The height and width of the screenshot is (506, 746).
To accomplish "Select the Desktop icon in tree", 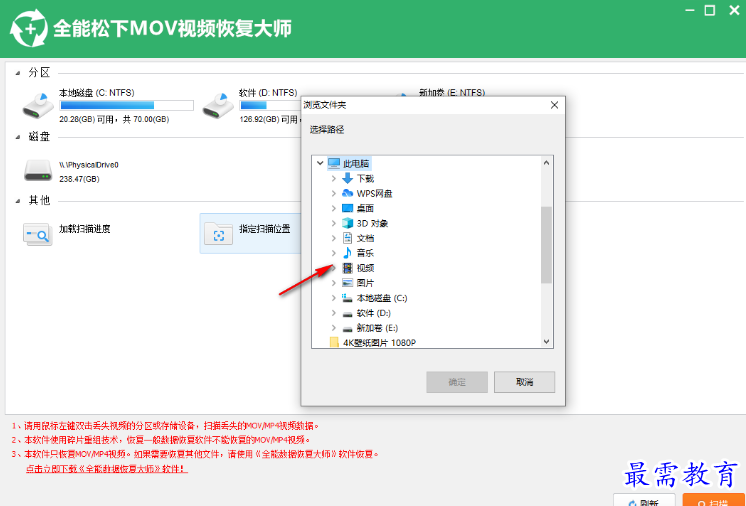I will 347,208.
